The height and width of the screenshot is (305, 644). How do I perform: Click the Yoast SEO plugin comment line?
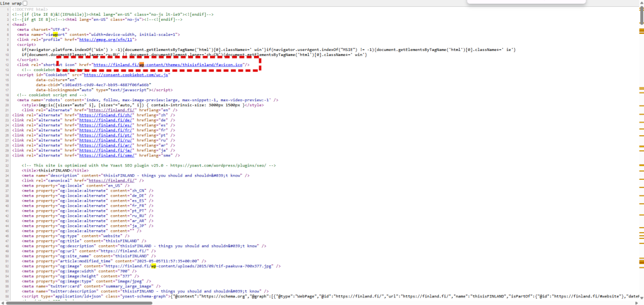pos(148,165)
